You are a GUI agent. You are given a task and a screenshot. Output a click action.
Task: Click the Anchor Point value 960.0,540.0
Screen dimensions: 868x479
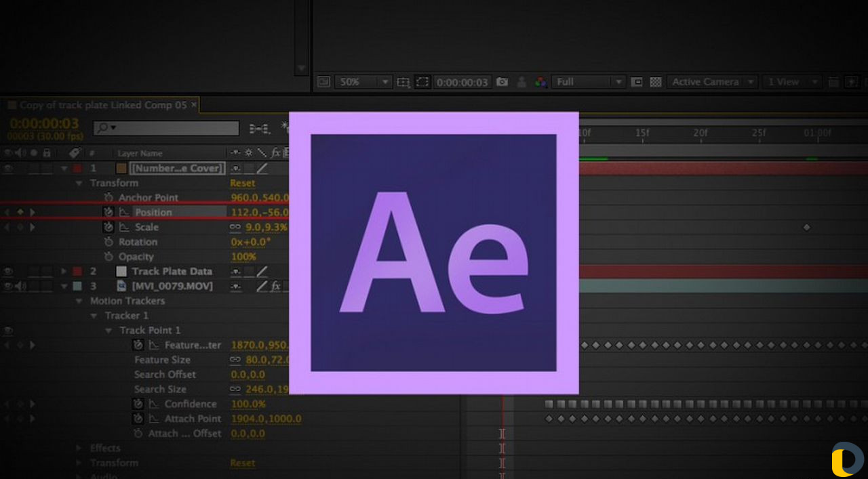point(260,198)
